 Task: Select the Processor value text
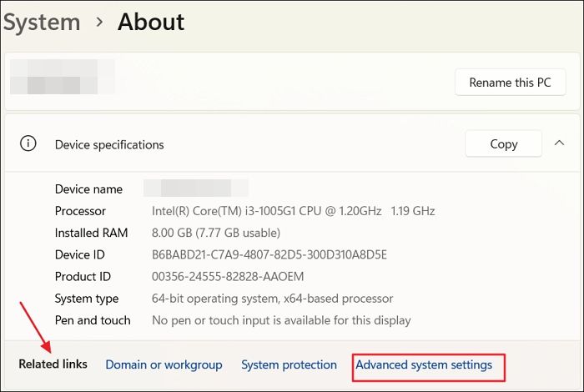(x=293, y=211)
